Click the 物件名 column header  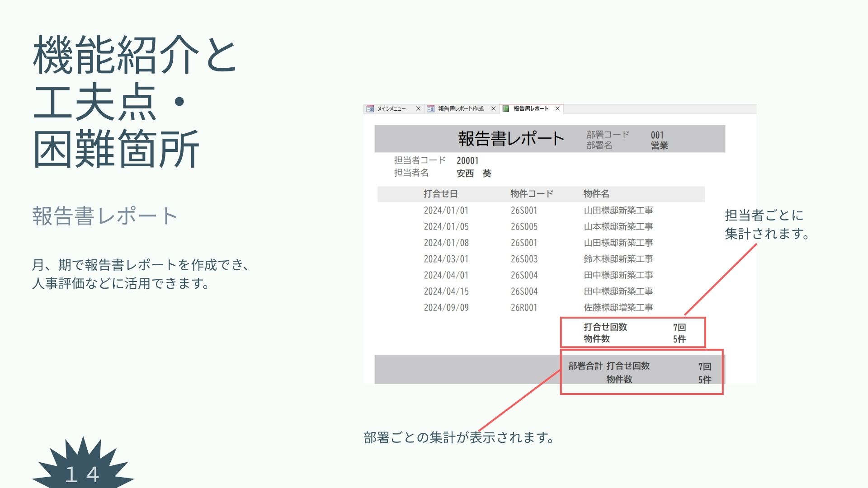click(596, 194)
